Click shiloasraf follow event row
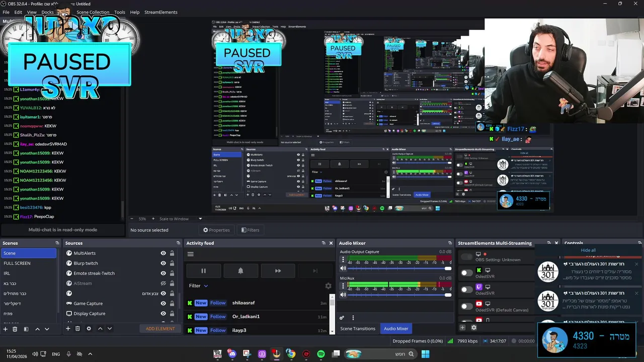Viewport: 644px width, 362px height. pos(257,303)
